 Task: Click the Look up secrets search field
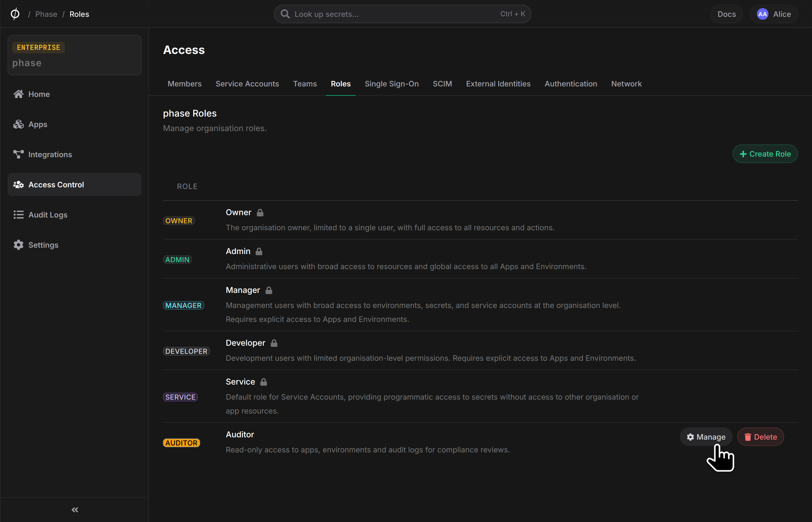(402, 14)
